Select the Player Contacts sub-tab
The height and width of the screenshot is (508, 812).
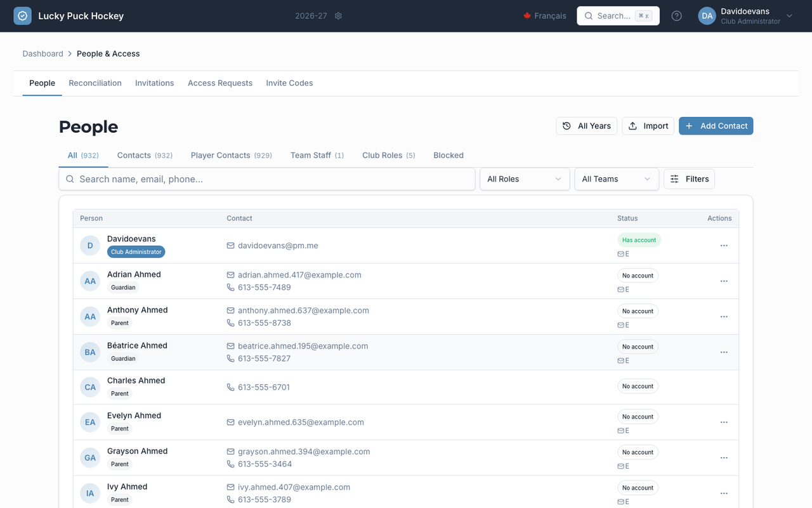click(x=232, y=155)
